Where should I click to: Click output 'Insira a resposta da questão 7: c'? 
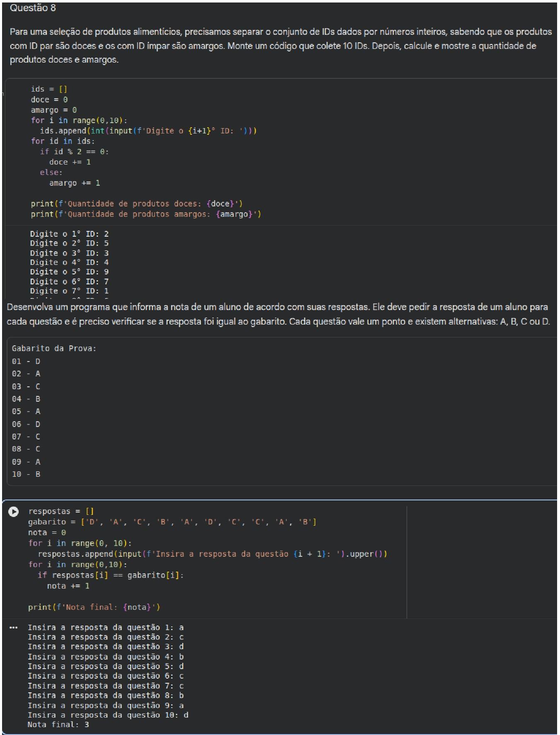click(106, 686)
